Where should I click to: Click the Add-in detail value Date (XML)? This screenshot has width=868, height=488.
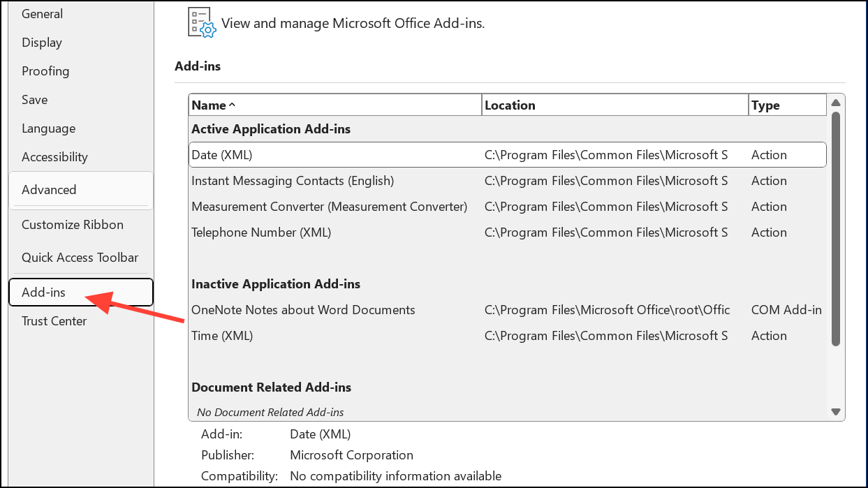click(x=321, y=434)
